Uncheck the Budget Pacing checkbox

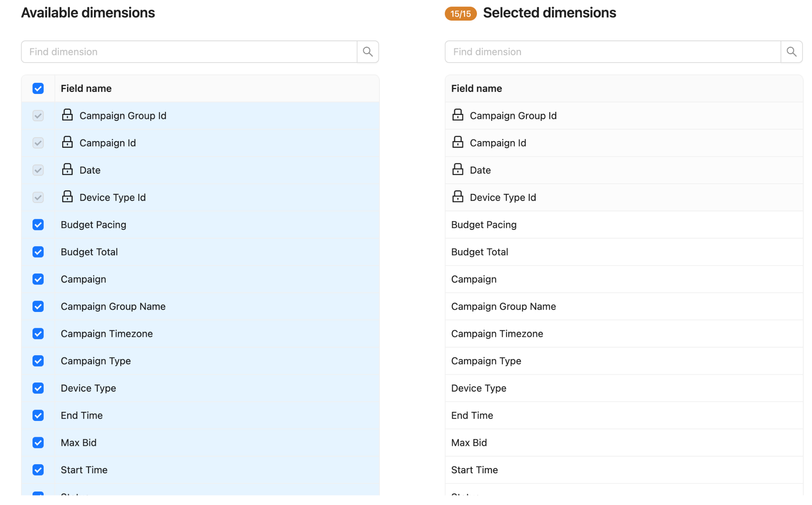38,225
